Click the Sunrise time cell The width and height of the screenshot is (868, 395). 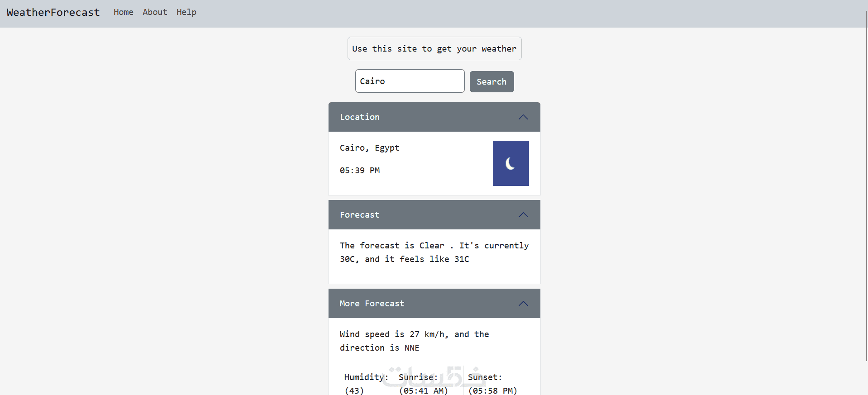tap(423, 383)
